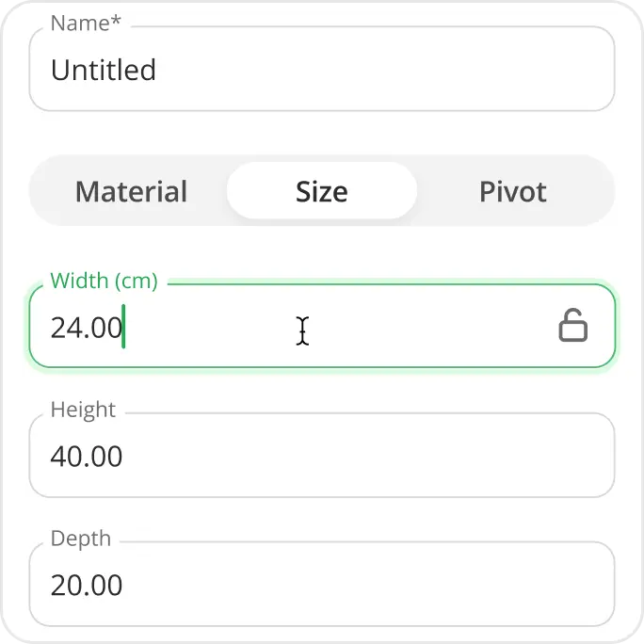The height and width of the screenshot is (644, 644).
Task: Click the 20.00 depth value
Action: 87,586
